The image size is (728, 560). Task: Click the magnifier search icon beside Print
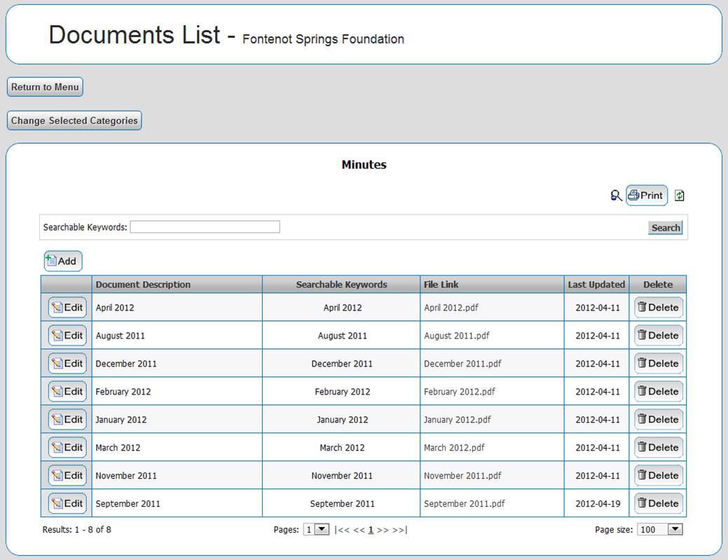(x=616, y=196)
